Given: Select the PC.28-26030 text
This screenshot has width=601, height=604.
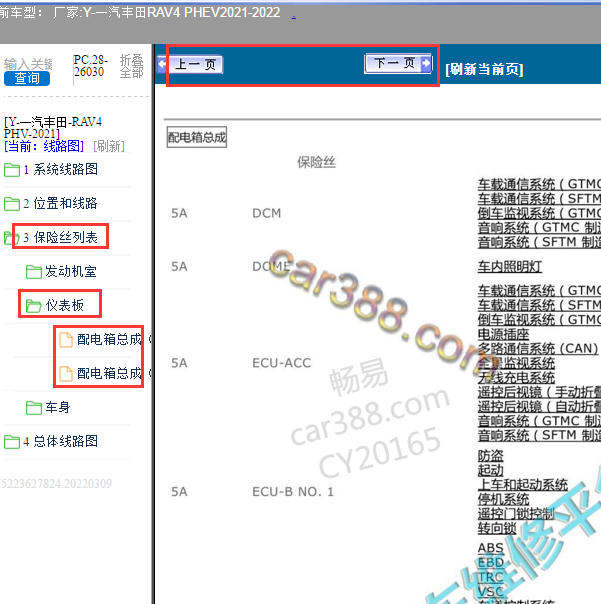Looking at the screenshot, I should (90, 66).
